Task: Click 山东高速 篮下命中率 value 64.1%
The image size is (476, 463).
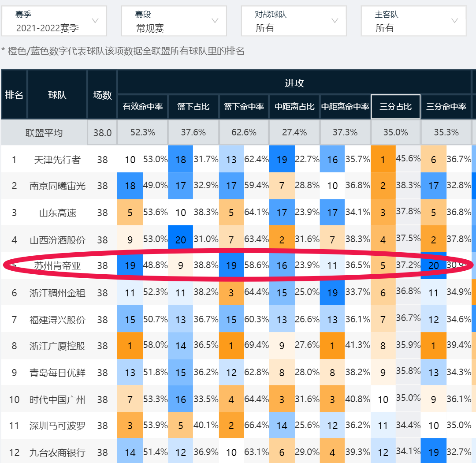Action: click(x=257, y=212)
